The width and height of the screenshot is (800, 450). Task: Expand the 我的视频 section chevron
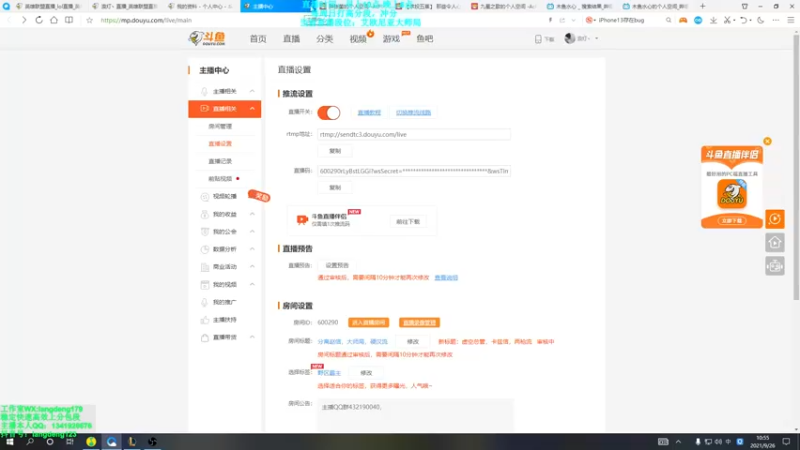pyautogui.click(x=252, y=284)
